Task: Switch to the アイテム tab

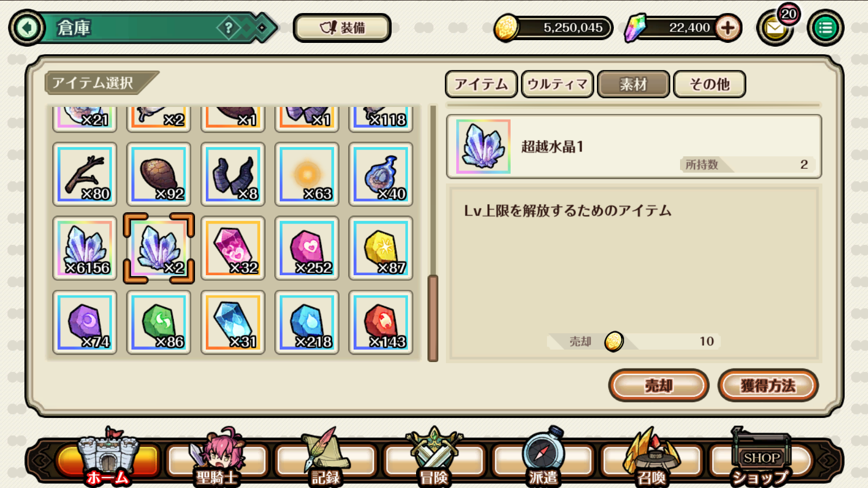Action: 481,84
